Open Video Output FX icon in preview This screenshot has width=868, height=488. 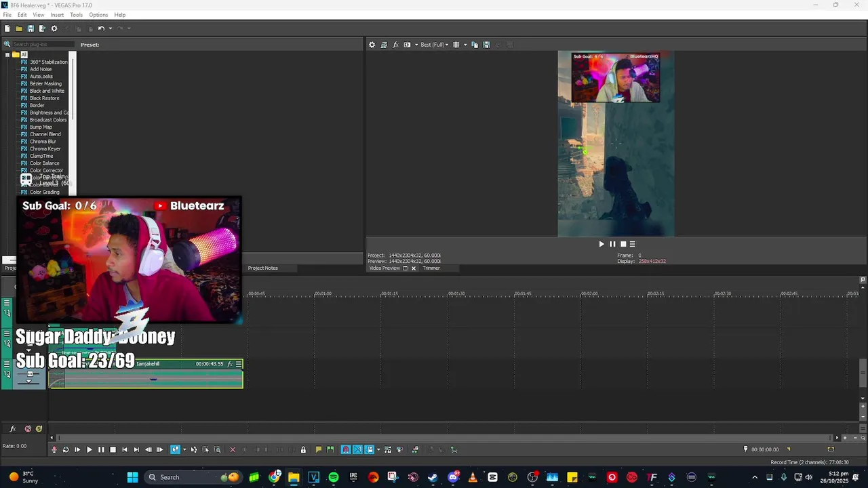[396, 45]
